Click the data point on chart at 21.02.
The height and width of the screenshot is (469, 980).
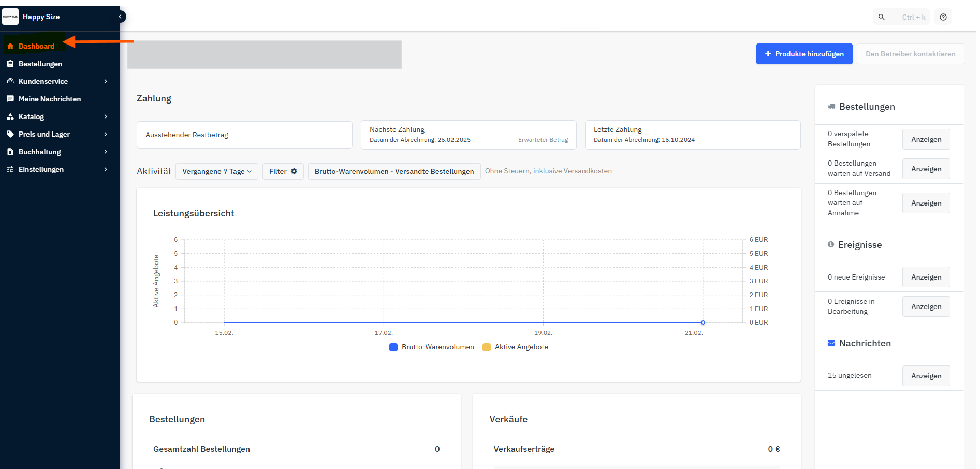pos(703,323)
